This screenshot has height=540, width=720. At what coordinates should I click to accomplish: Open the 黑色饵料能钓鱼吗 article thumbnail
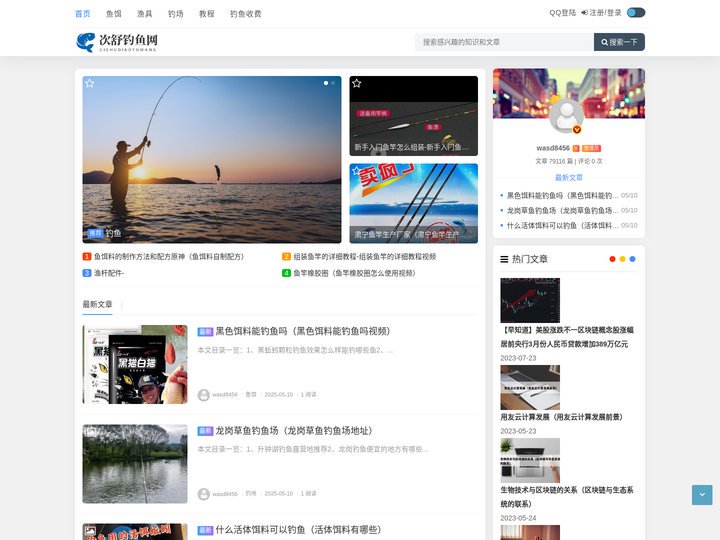pos(135,364)
